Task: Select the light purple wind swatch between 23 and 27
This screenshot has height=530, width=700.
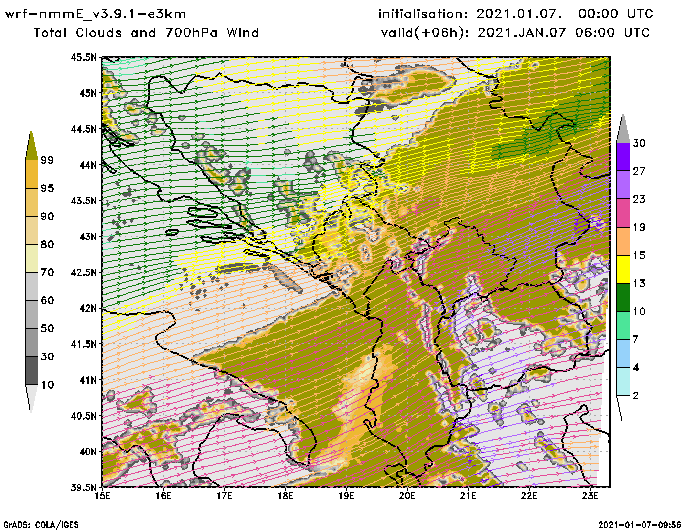Action: coord(623,185)
